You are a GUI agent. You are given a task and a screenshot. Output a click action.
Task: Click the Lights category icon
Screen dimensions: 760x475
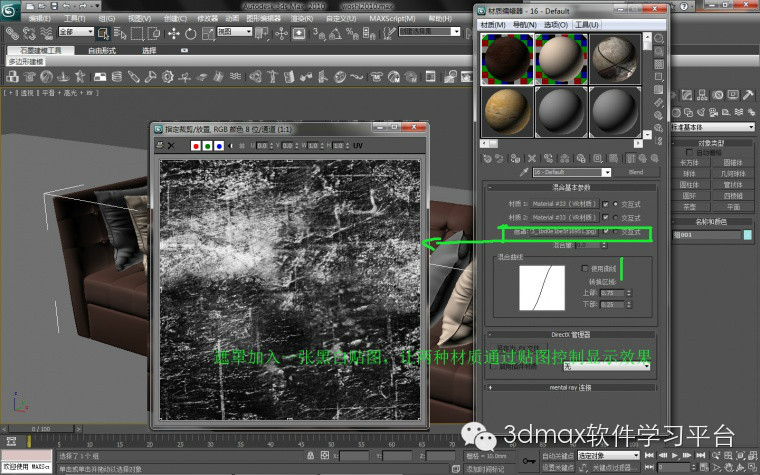point(701,112)
